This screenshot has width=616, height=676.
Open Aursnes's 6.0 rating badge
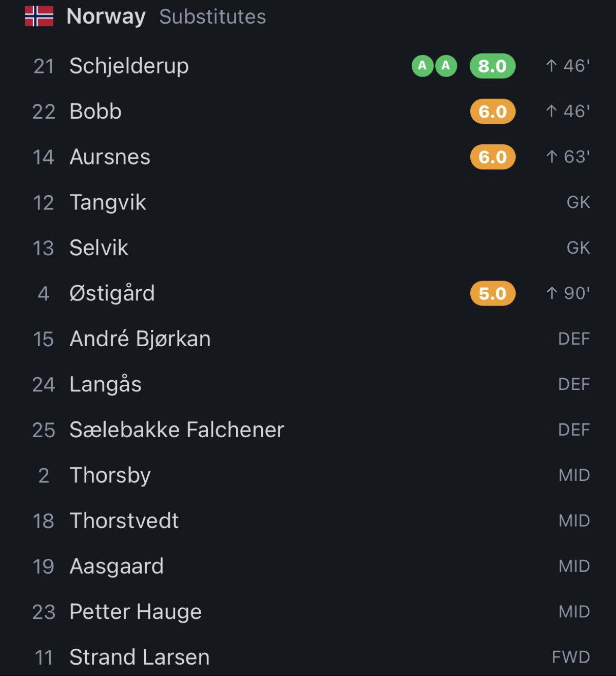tap(492, 157)
